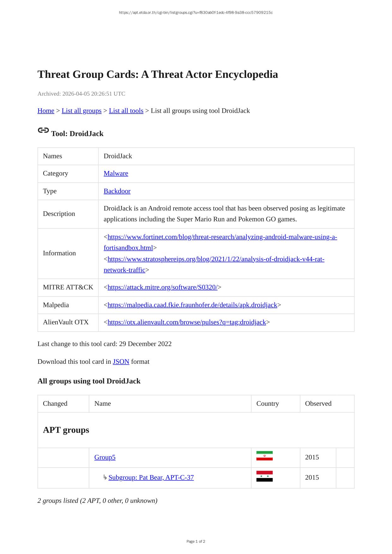Open the Malpedia apk.droidjack link
The width and height of the screenshot is (392, 554).
[192, 305]
